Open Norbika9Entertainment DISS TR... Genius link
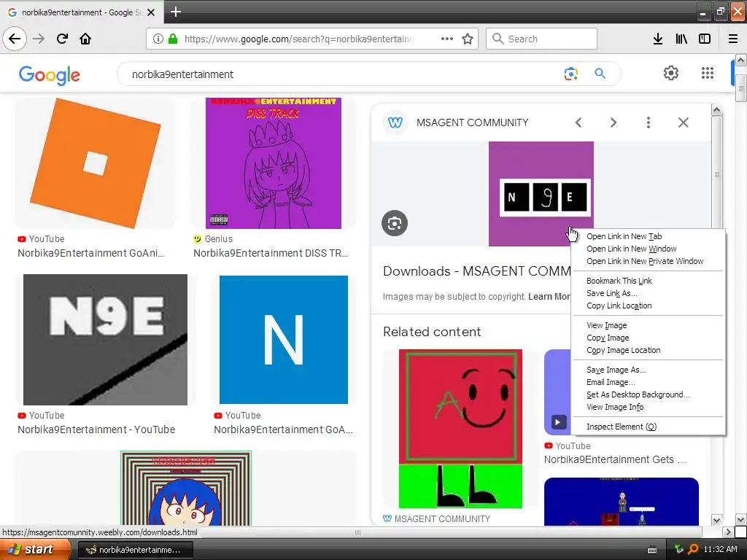Image resolution: width=747 pixels, height=560 pixels. tap(271, 253)
